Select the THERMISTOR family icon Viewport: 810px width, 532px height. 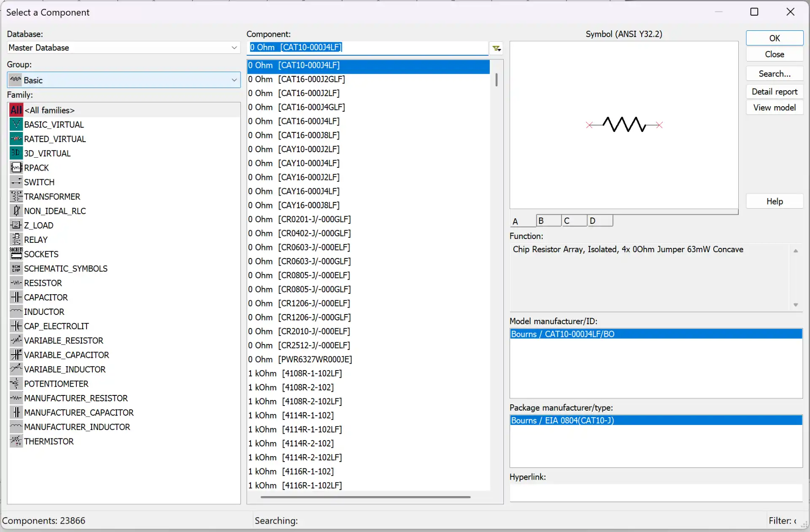(x=16, y=441)
